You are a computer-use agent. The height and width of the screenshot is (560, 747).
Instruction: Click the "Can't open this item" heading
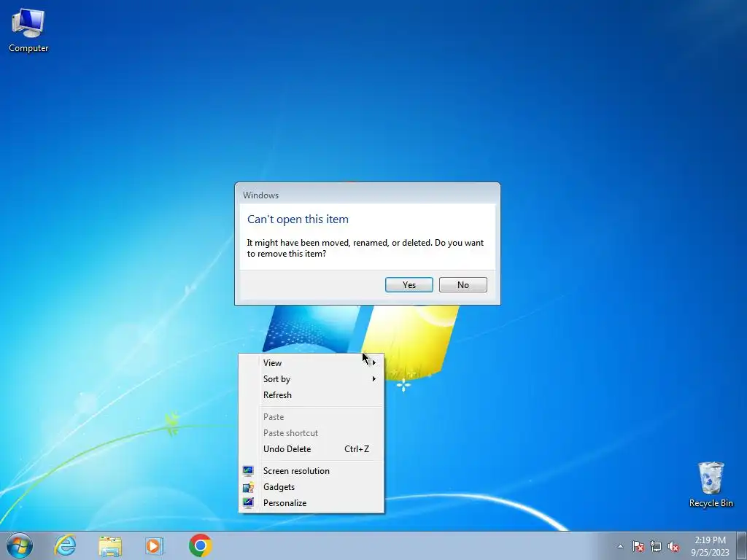[x=298, y=219]
